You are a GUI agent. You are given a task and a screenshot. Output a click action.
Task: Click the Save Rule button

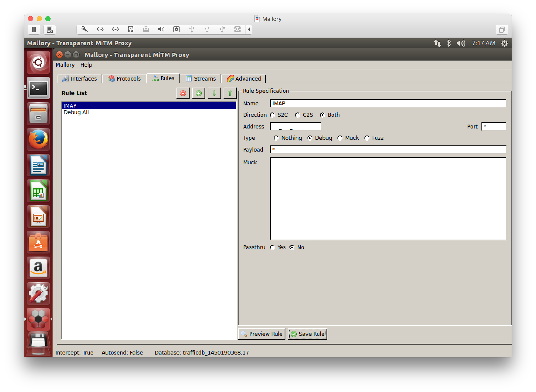308,334
